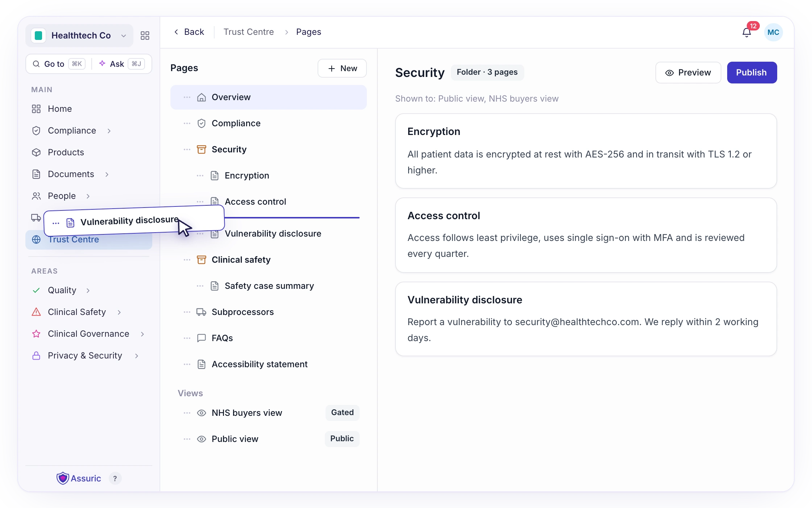Open the notifications bell
The width and height of the screenshot is (812, 508).
pyautogui.click(x=747, y=32)
